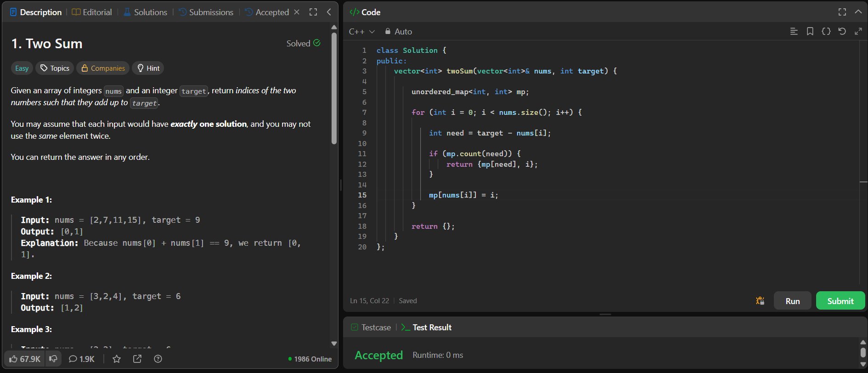This screenshot has width=868, height=373.
Task: Like the problem with thumbs up 67.9K
Action: click(x=25, y=359)
